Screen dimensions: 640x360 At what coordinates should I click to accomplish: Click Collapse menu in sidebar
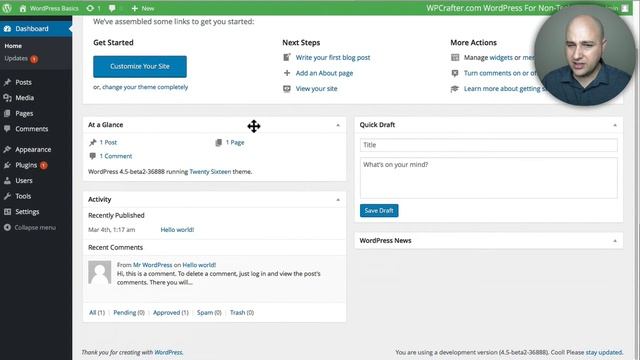click(36, 227)
